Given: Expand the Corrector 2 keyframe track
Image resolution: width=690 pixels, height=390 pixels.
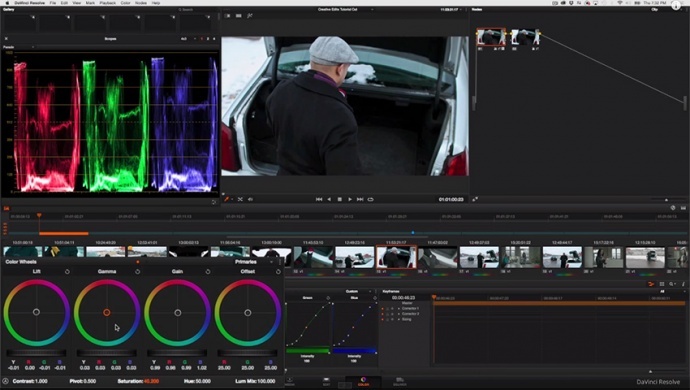Looking at the screenshot, I should click(399, 314).
